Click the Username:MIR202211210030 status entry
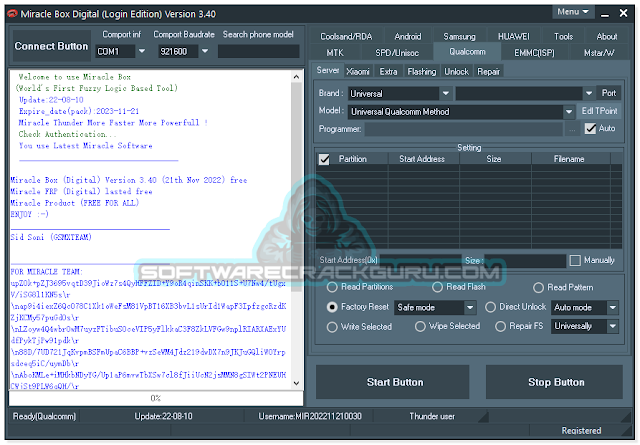The image size is (640, 445). [310, 416]
